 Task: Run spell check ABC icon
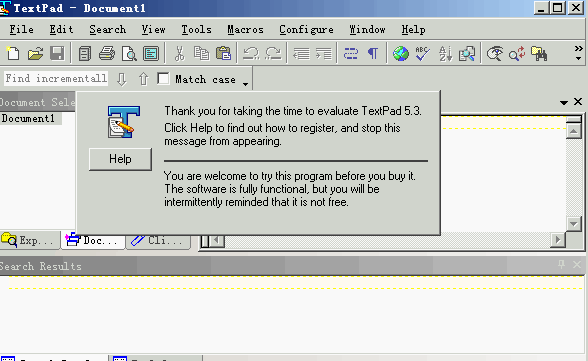pos(423,54)
